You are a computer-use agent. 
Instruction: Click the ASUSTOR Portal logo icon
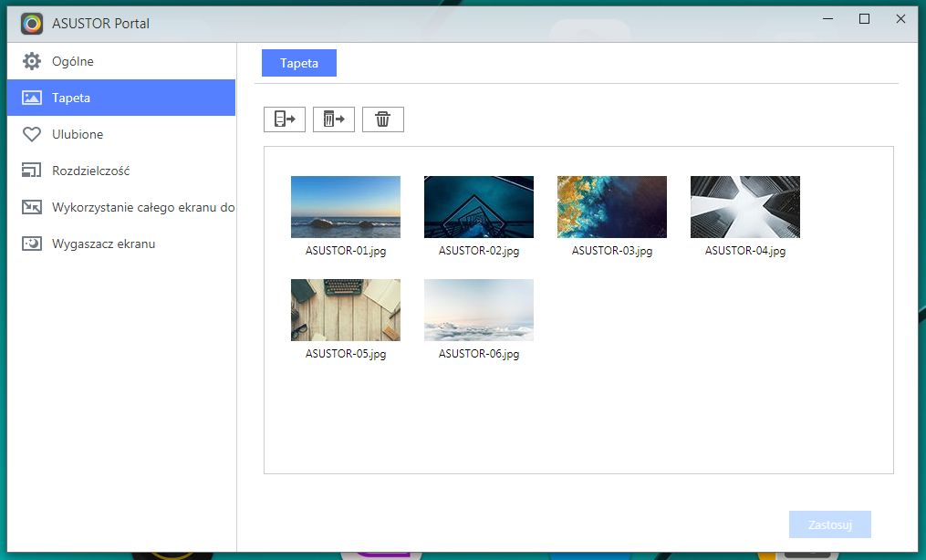[x=32, y=24]
